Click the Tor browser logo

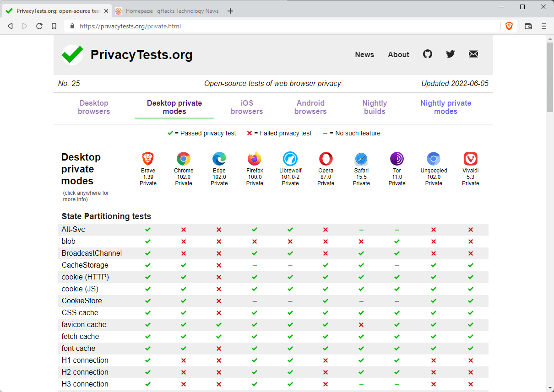397,159
